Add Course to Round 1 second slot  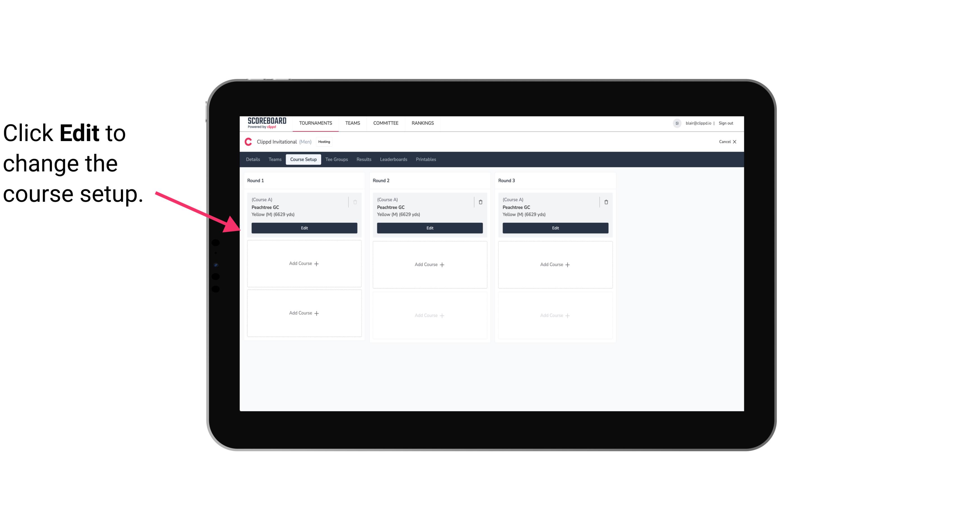(304, 264)
